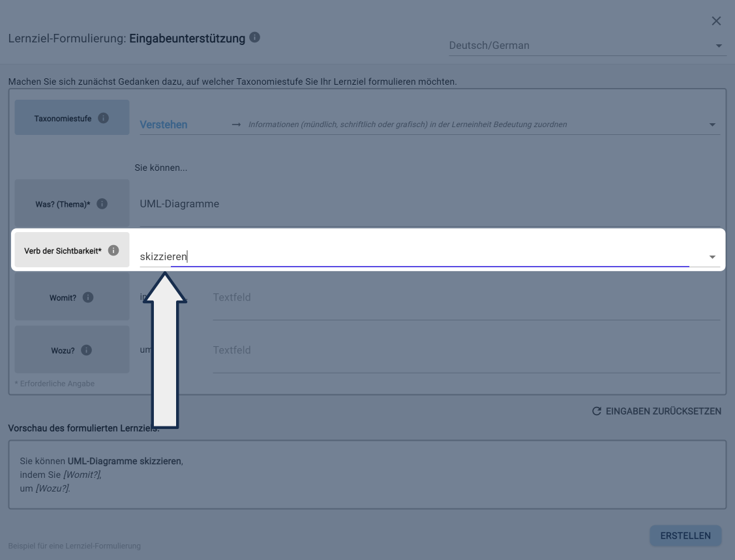Close the Lernziel-Formulierung dialog
Screen dimensions: 735x560
pyautogui.click(x=716, y=22)
